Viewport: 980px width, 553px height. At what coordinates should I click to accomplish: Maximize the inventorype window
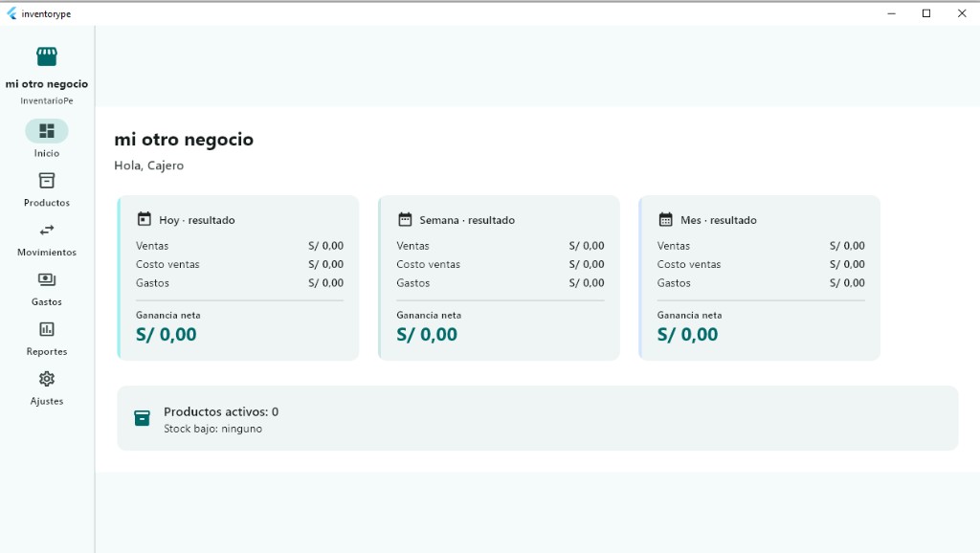click(x=926, y=13)
